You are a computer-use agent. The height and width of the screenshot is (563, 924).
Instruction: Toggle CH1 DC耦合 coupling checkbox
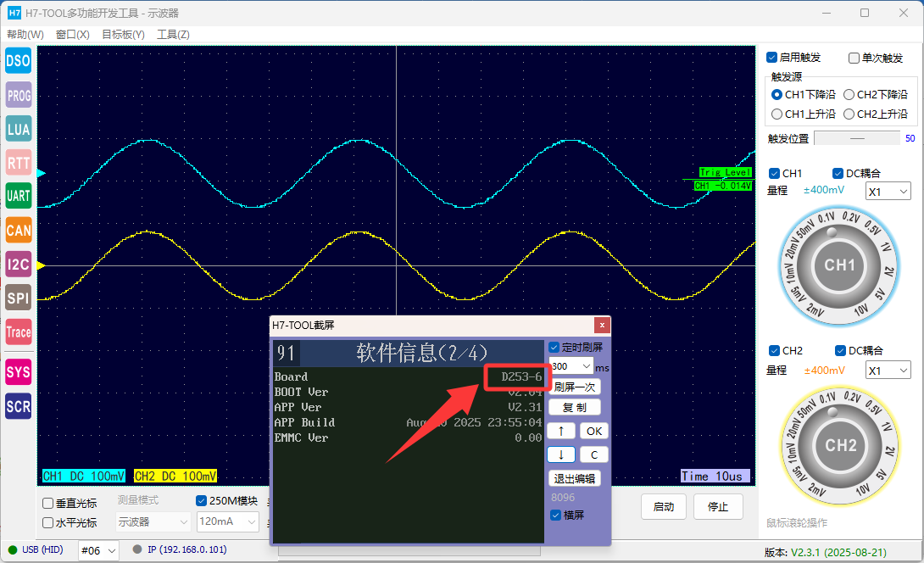(x=838, y=173)
